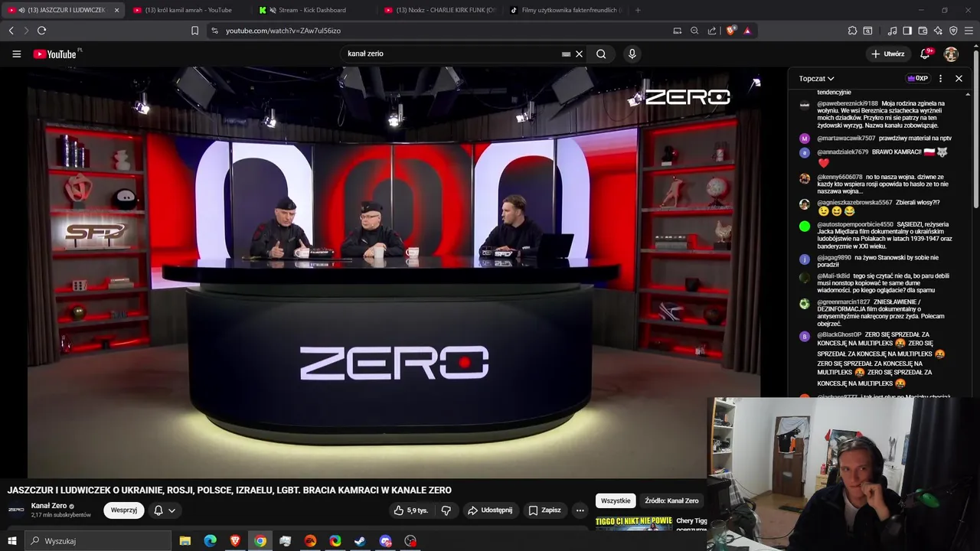
Task: Bookmark this page icon in address bar
Action: click(194, 31)
